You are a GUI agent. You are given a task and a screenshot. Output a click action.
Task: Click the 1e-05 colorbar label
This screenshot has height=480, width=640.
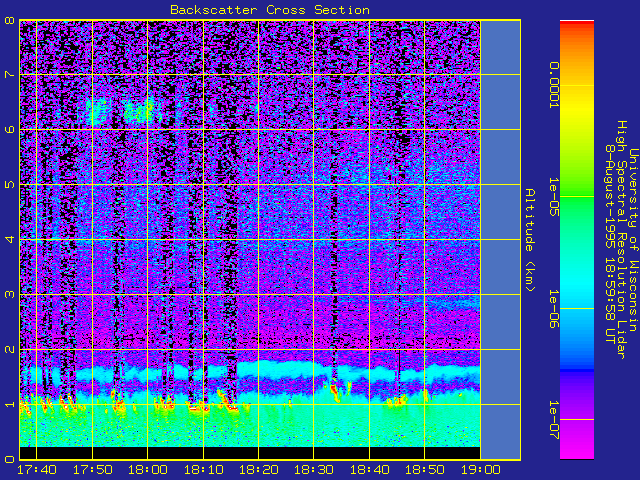(553, 197)
